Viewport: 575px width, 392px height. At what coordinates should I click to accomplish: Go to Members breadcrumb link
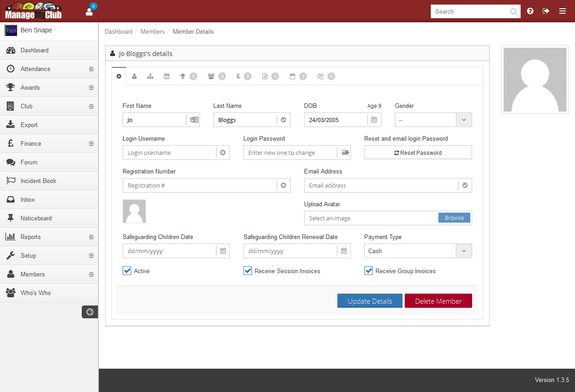point(153,32)
